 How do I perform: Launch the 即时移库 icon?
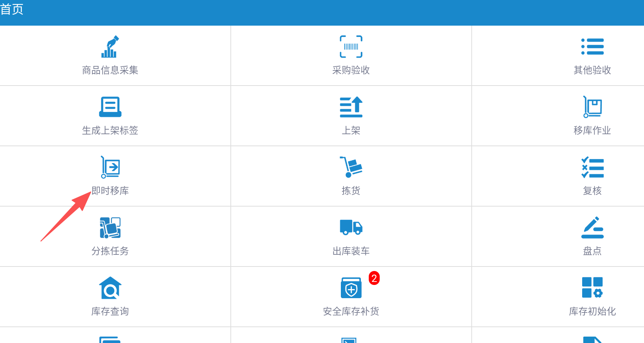click(110, 167)
